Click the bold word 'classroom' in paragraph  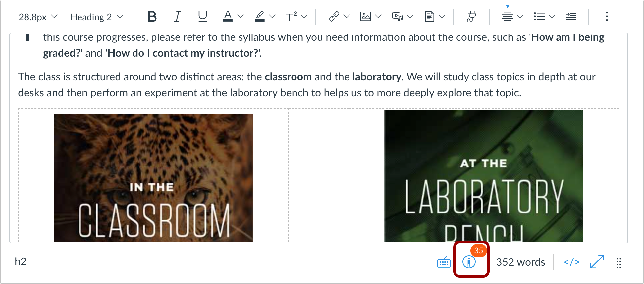coord(288,77)
